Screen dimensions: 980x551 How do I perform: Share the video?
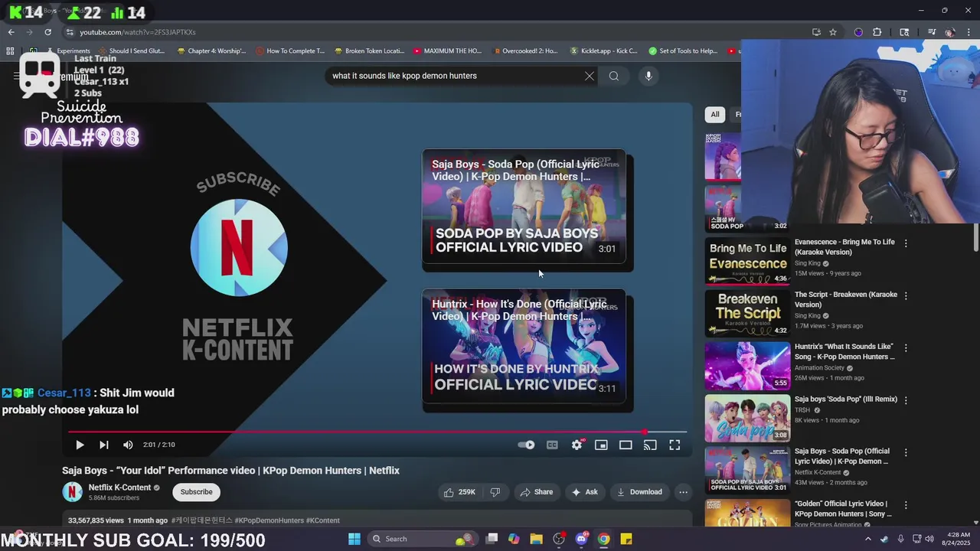click(536, 492)
